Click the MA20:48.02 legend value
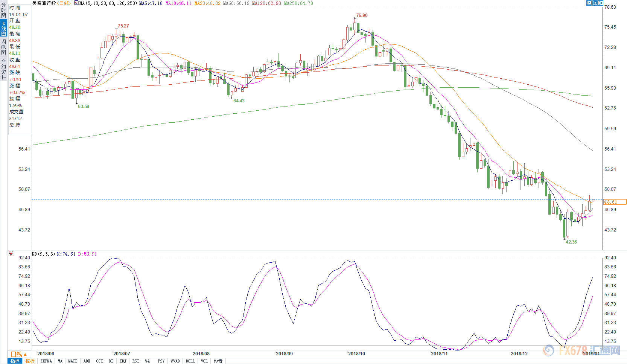This screenshot has height=364, width=627. [x=207, y=3]
